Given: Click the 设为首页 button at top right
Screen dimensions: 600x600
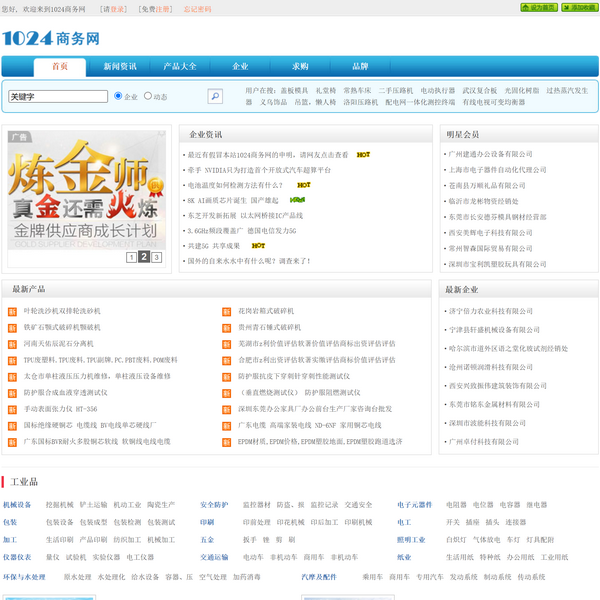Looking at the screenshot, I should coord(539,8).
